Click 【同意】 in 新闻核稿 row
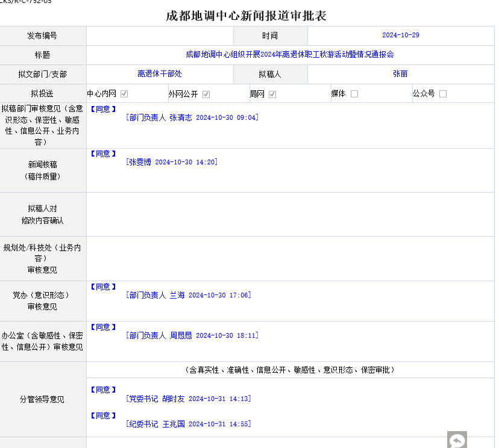The image size is (499, 448). point(103,154)
